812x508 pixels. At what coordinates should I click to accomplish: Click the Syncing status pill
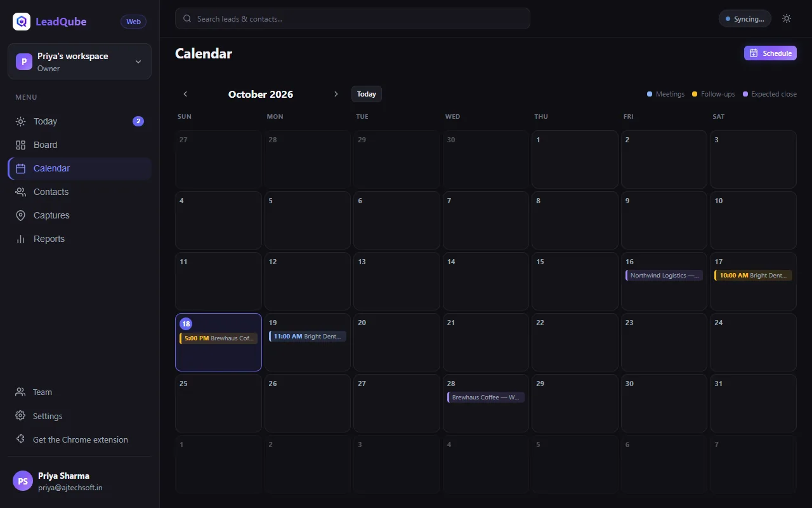coord(745,18)
